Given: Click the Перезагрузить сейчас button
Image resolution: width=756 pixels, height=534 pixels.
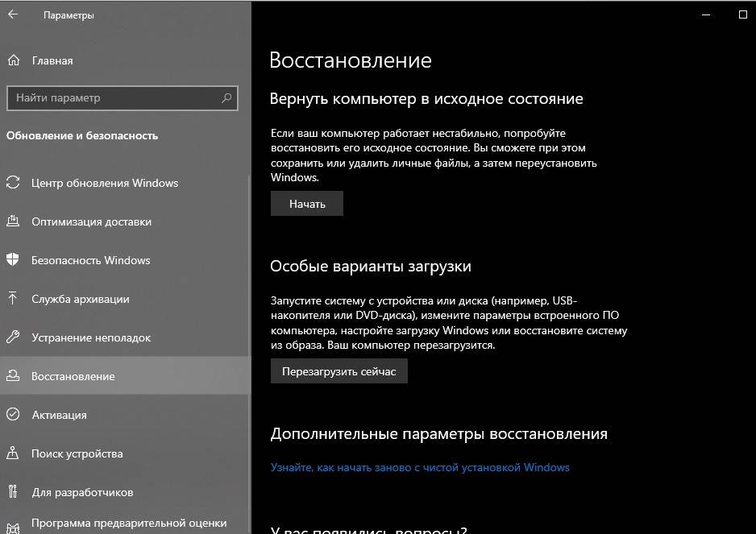Looking at the screenshot, I should tap(339, 371).
